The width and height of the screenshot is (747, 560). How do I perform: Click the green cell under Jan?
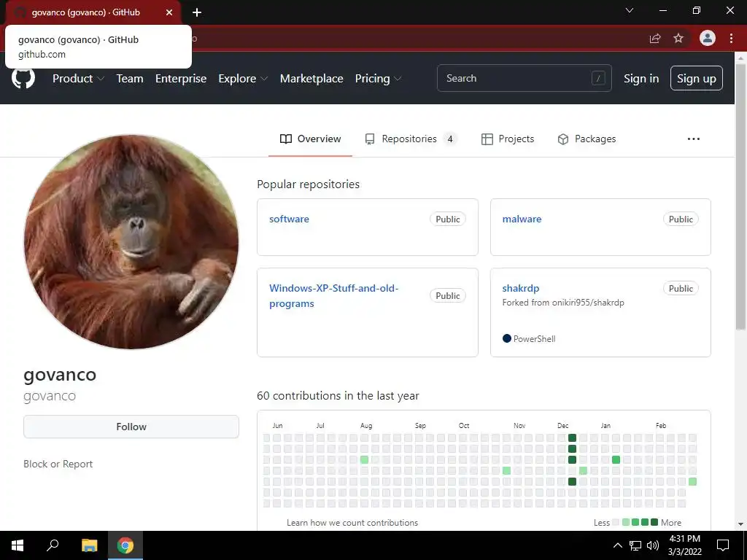click(x=616, y=459)
